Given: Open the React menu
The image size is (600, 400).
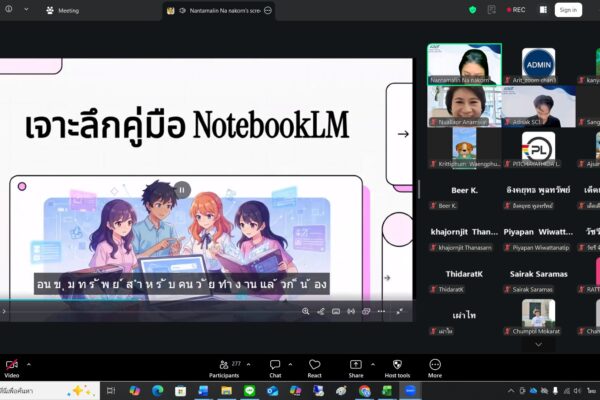Looking at the screenshot, I should tap(315, 368).
